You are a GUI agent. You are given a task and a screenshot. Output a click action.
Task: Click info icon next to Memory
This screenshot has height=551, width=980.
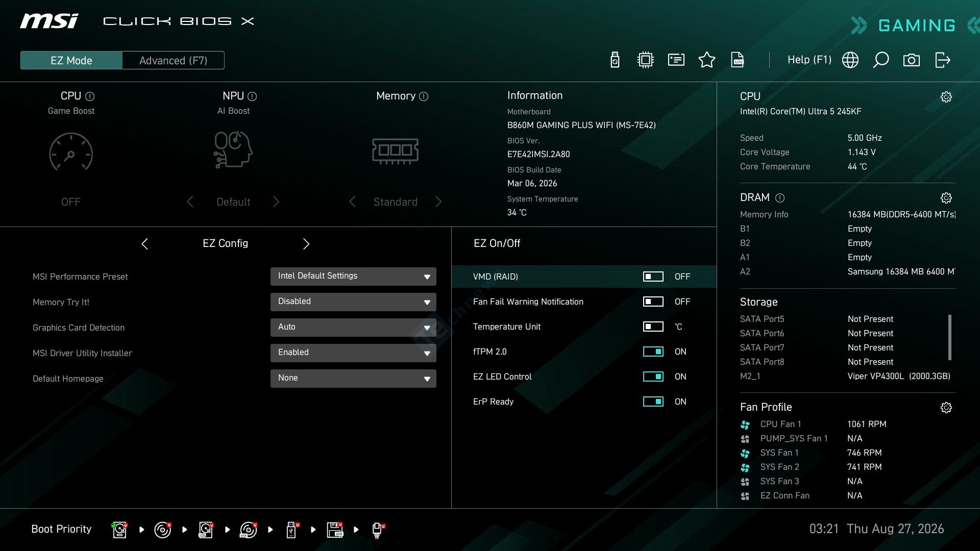coord(424,96)
